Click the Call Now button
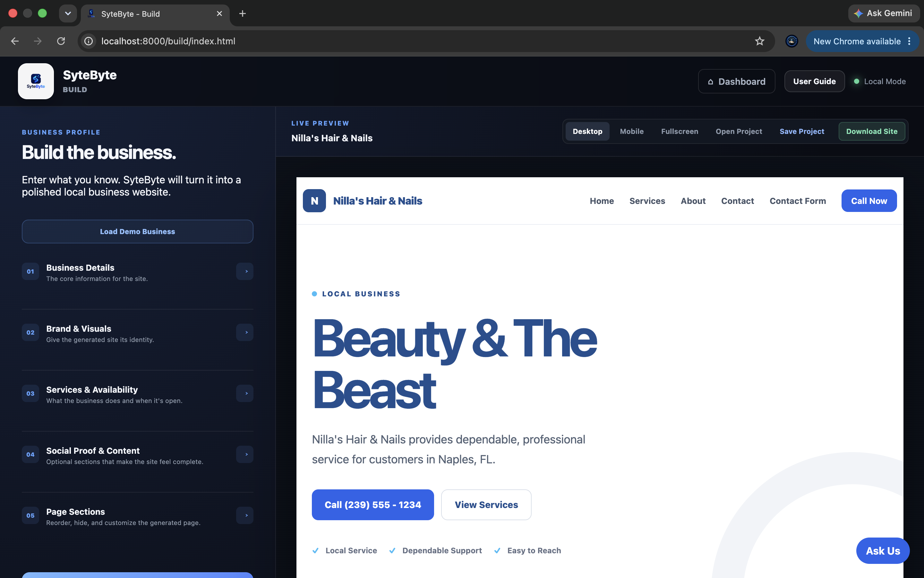 click(x=869, y=201)
